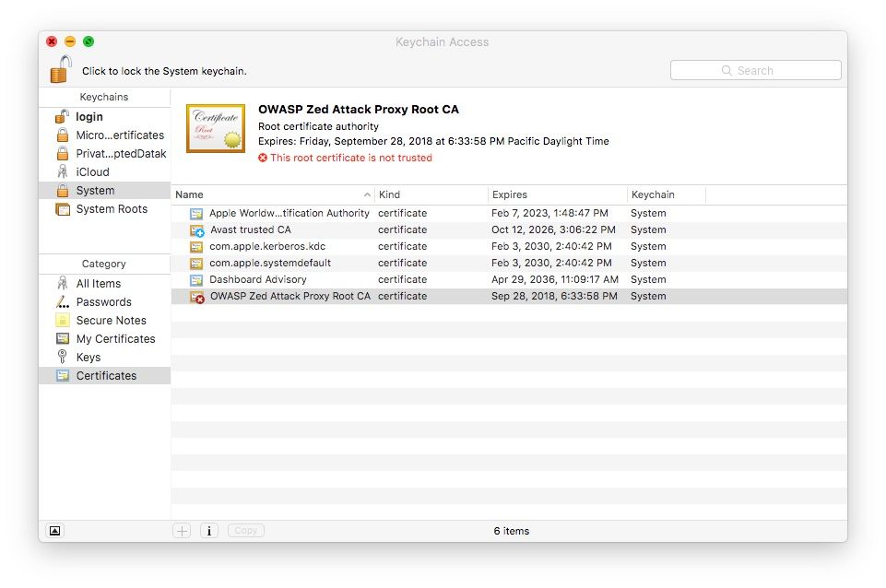The width and height of the screenshot is (886, 588).
Task: Click the padlock to lock System keychain
Action: pos(61,69)
